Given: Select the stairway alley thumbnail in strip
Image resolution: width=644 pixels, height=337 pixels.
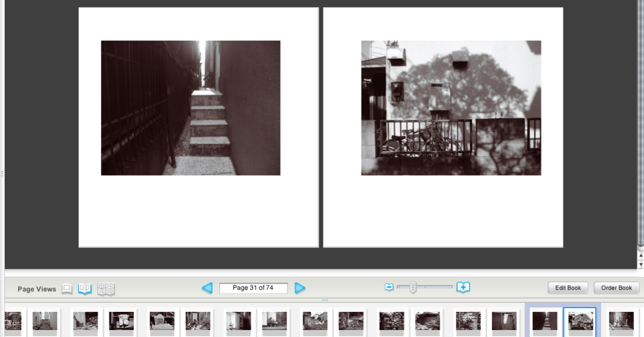Looking at the screenshot, I should point(545,321).
